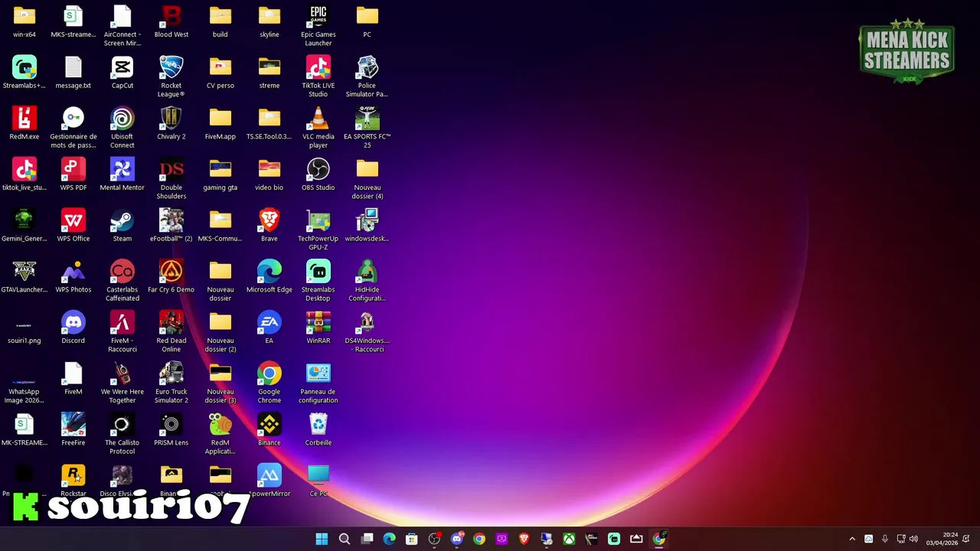The width and height of the screenshot is (980, 551).
Task: Select the We Were Here Together icon
Action: tap(122, 382)
